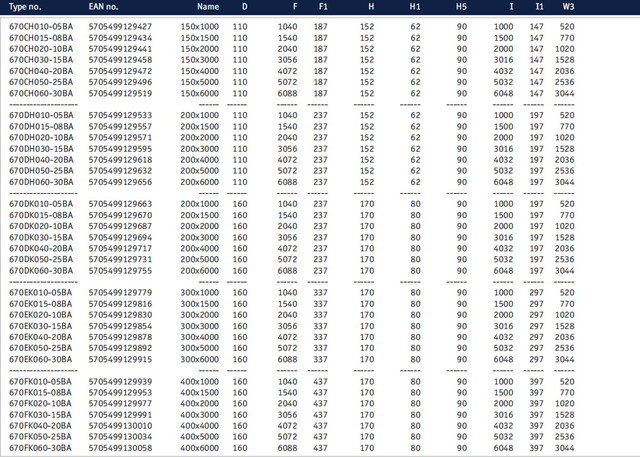This screenshot has height=457, width=640.
Task: Click EAN number 5705499129427
Action: [x=120, y=27]
